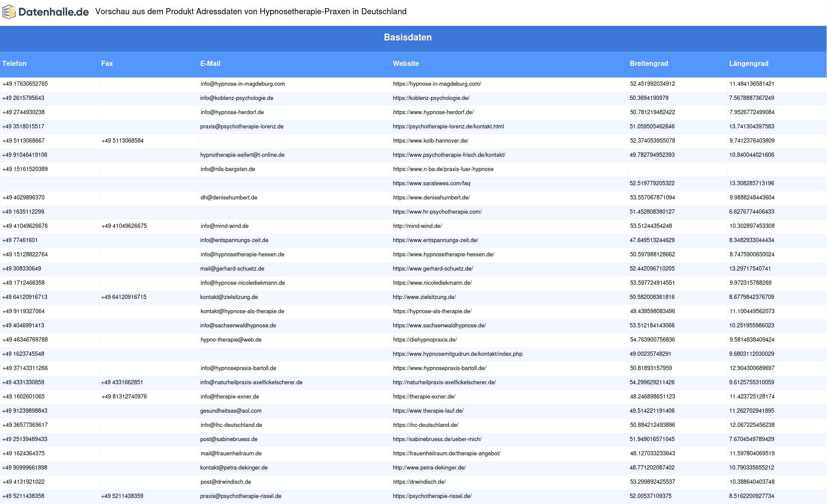Click longitude value 6.6276774406433

tap(752, 212)
